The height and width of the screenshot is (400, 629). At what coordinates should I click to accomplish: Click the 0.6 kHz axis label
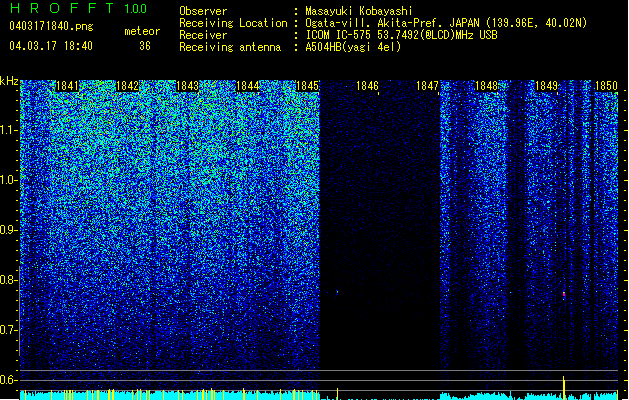pyautogui.click(x=8, y=380)
